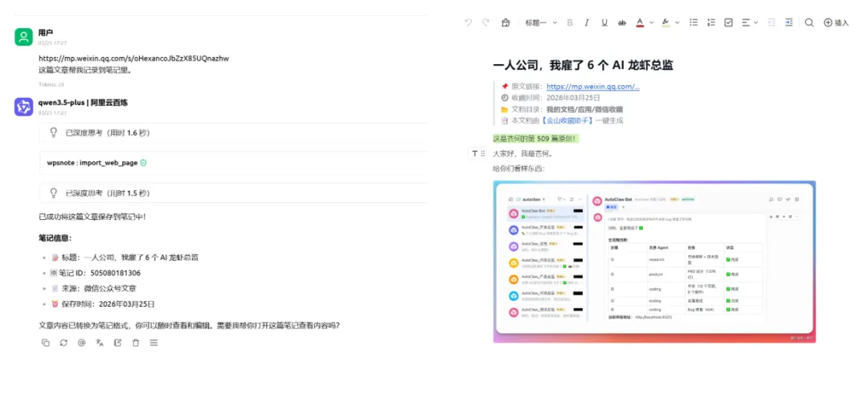Click the 标题 list item in the reply
868x411 pixels.
(125, 258)
